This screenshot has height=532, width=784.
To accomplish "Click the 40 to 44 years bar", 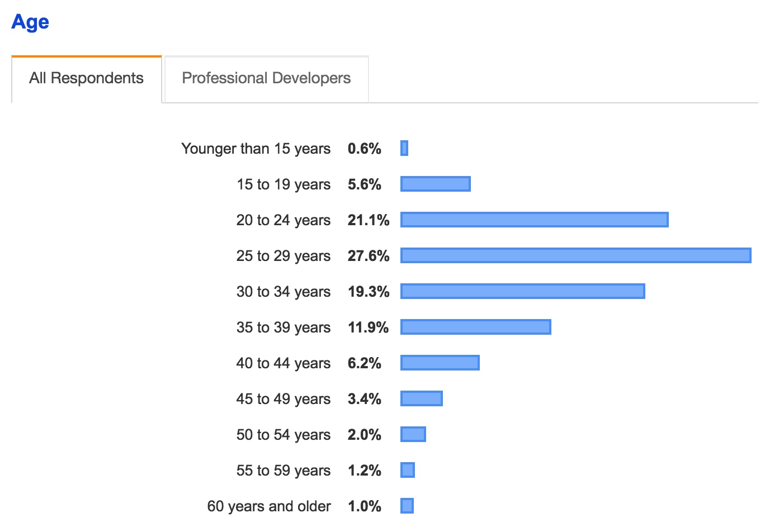I will pyautogui.click(x=440, y=363).
